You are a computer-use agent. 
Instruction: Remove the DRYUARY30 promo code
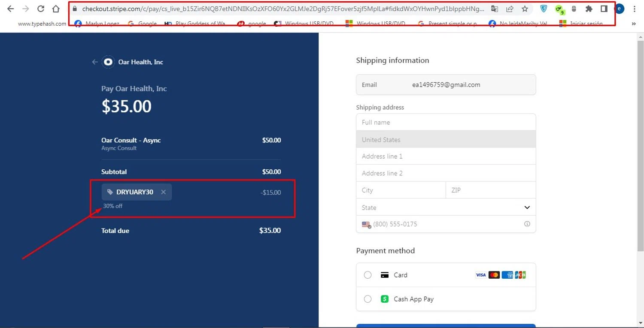coord(163,192)
